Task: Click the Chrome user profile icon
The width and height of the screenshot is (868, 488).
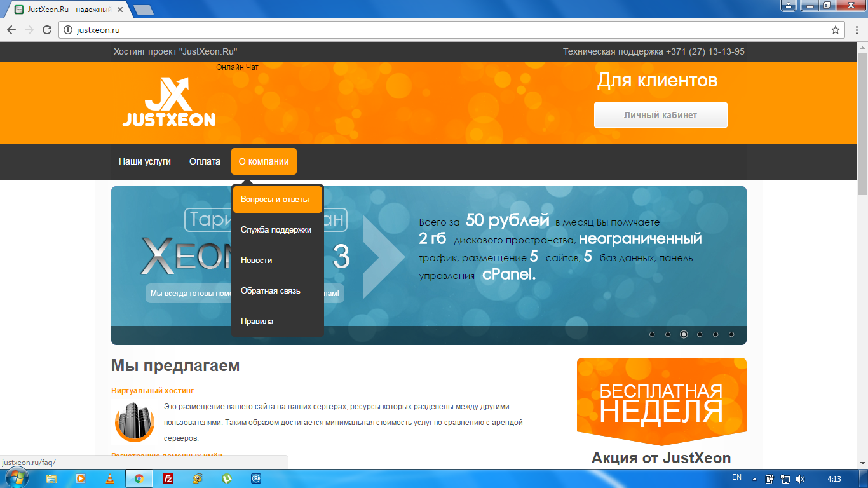Action: pos(789,5)
